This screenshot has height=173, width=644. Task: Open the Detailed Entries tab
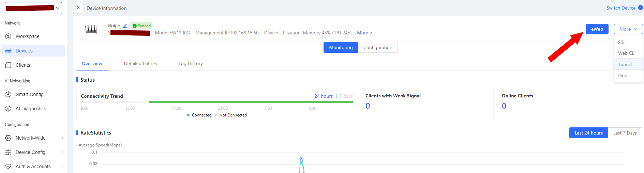140,63
